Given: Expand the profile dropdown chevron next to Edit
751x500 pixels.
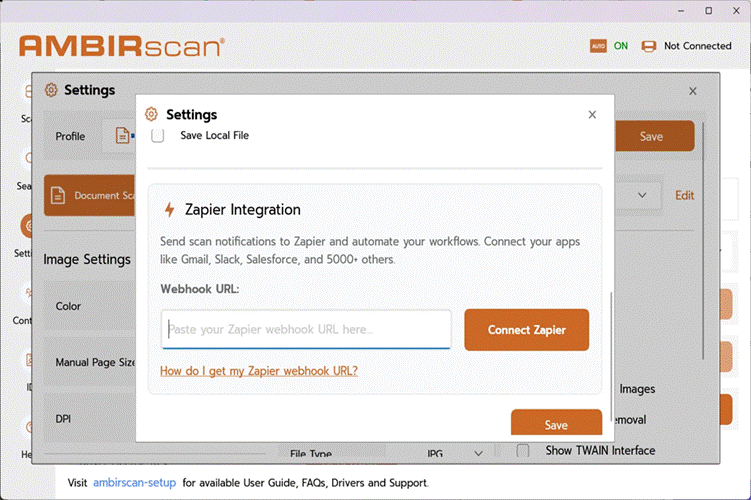Looking at the screenshot, I should pyautogui.click(x=642, y=195).
